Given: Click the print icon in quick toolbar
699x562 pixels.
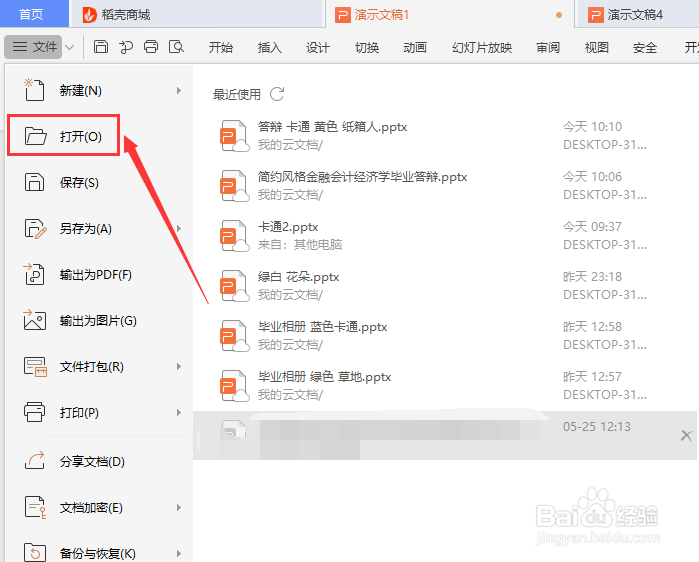Looking at the screenshot, I should (x=151, y=46).
